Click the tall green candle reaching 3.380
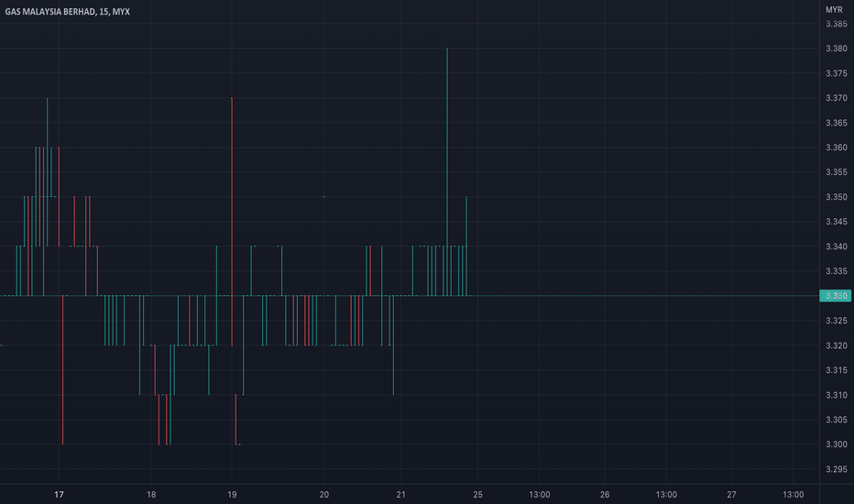The height and width of the screenshot is (504, 854). (447, 172)
